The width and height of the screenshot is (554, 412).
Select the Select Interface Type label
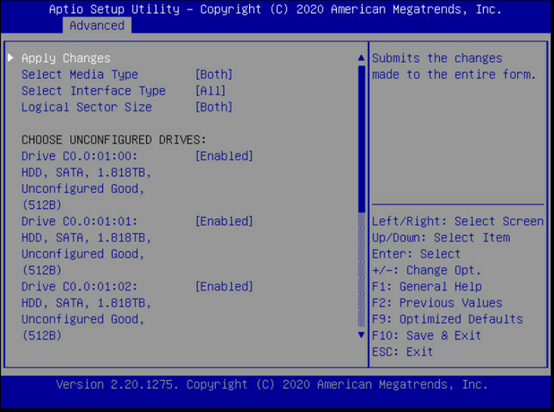93,90
